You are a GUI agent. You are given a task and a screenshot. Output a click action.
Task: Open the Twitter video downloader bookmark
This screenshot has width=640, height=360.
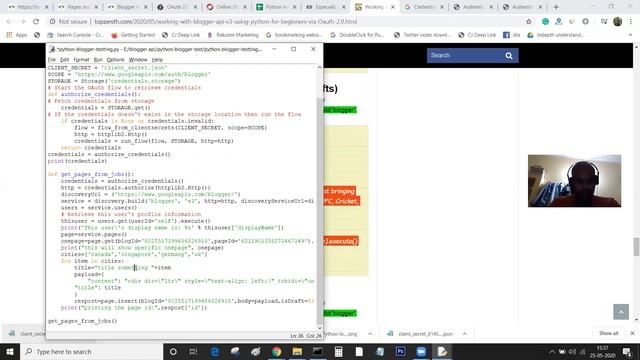pos(422,35)
